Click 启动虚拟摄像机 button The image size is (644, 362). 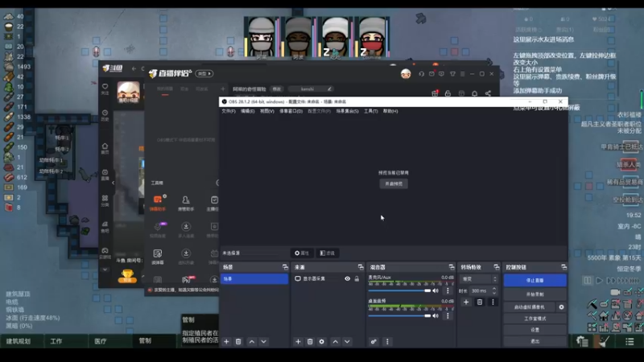tap(530, 307)
